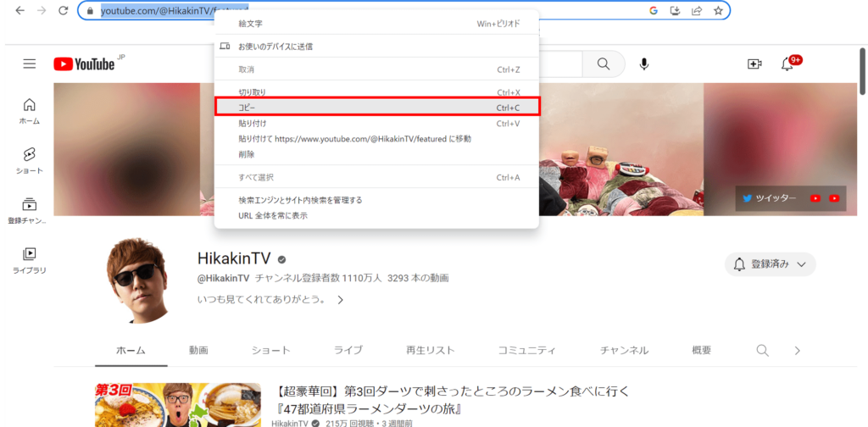Open the YouTube hamburger guide menu
The image size is (868, 427).
tap(30, 64)
